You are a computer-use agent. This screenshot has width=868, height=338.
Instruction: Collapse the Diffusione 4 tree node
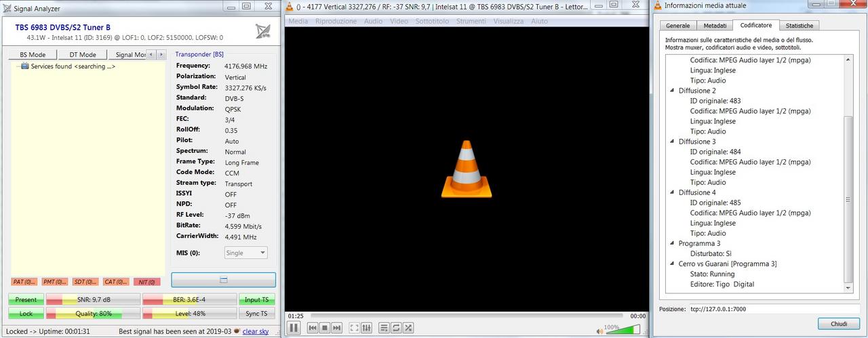pos(672,192)
